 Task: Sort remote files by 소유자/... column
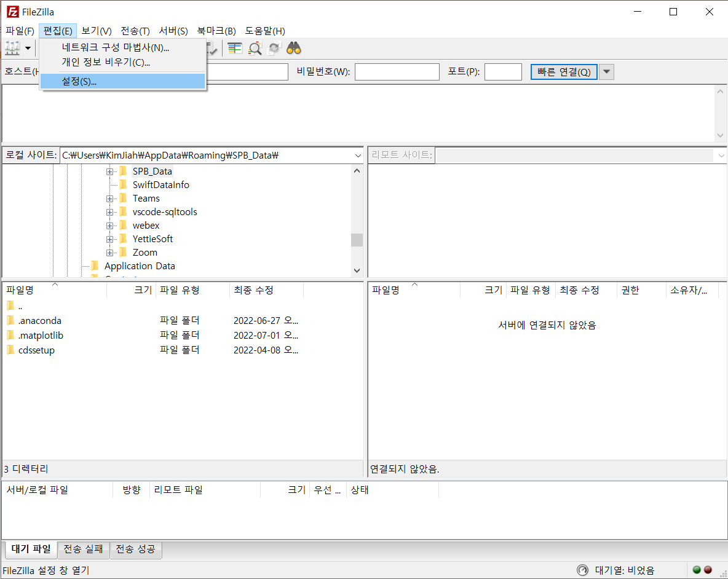(692, 290)
